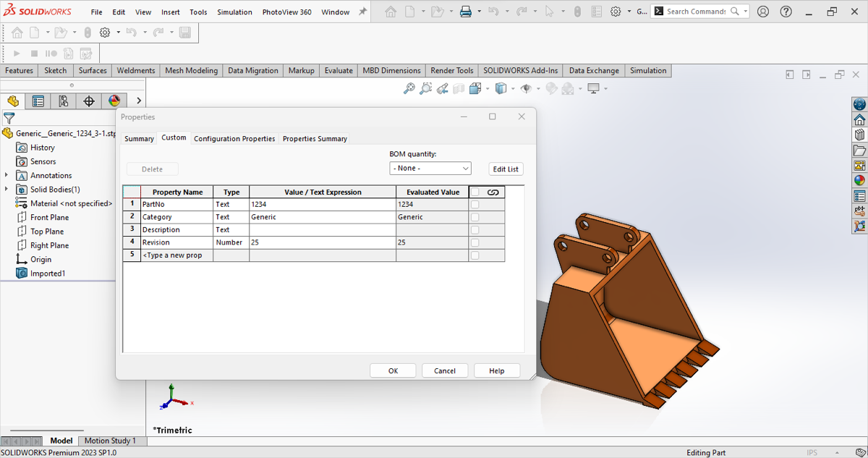This screenshot has height=458, width=868.
Task: Open the BOM quantity dropdown
Action: pos(430,168)
